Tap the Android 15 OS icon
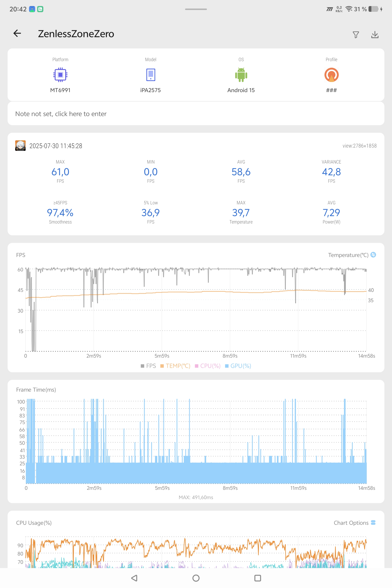 (x=241, y=75)
